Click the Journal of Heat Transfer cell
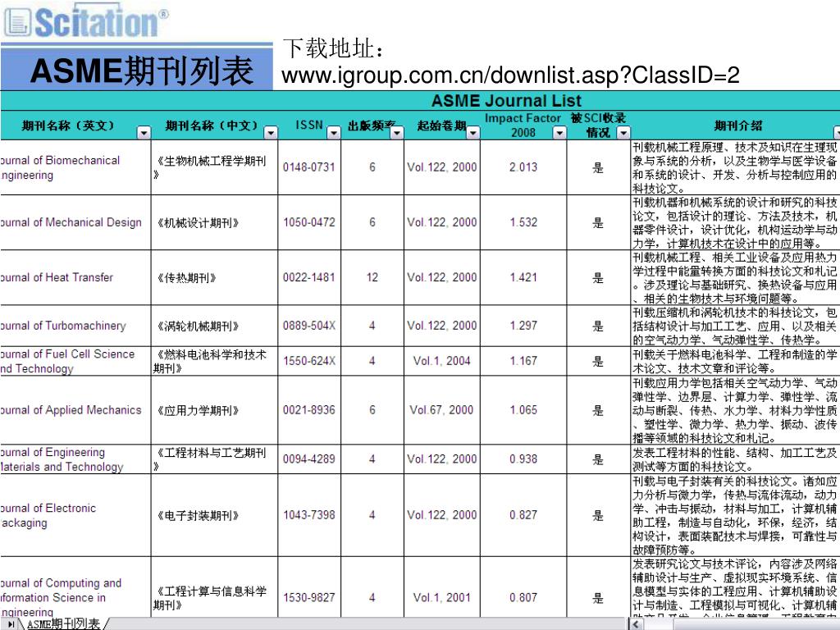The image size is (840, 630). [75, 277]
